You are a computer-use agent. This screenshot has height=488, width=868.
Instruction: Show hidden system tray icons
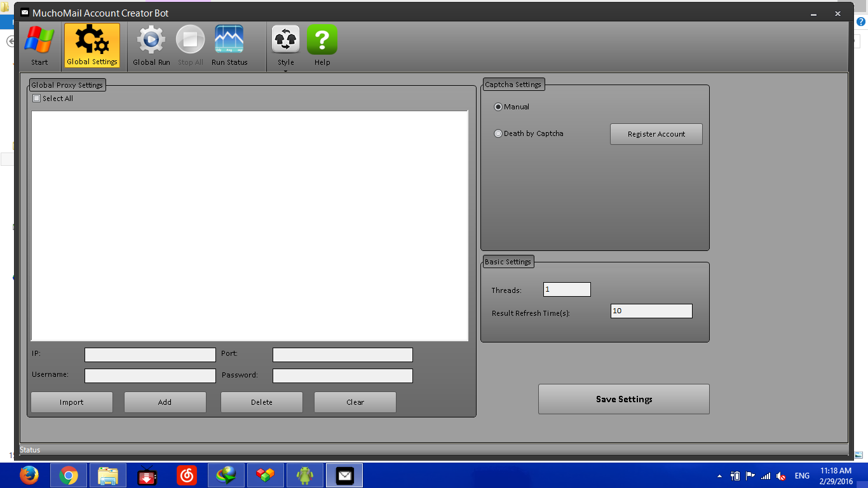719,476
